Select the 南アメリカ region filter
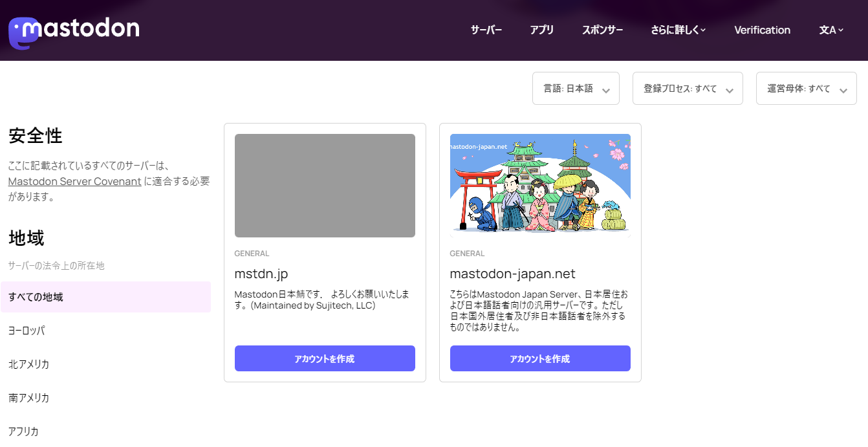This screenshot has height=447, width=868. click(106, 398)
